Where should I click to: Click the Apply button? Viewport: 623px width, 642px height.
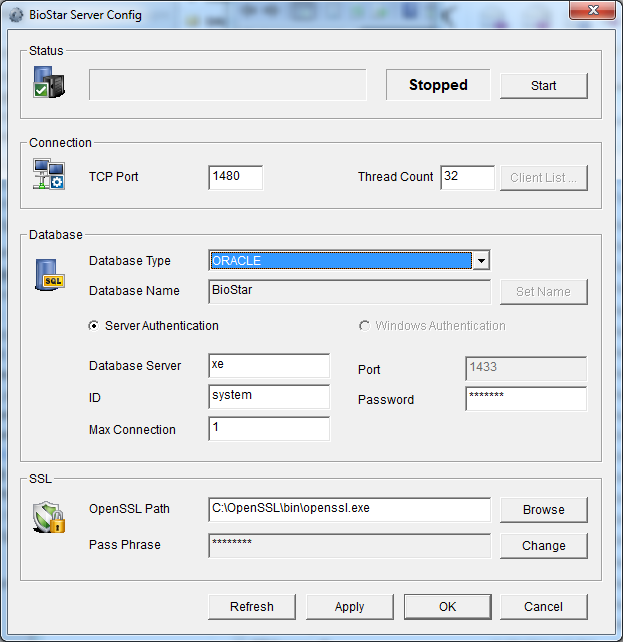[349, 606]
